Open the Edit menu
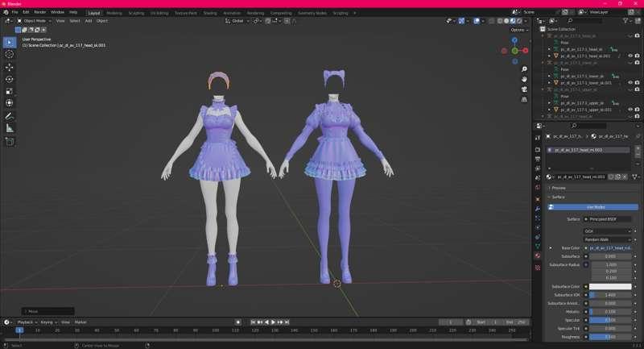The height and width of the screenshot is (349, 644). (26, 12)
